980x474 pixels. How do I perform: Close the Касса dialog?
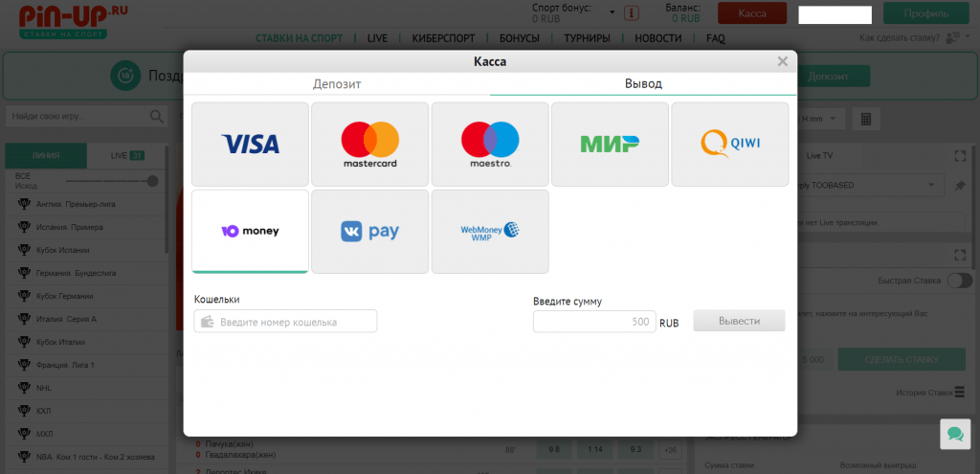pos(783,61)
